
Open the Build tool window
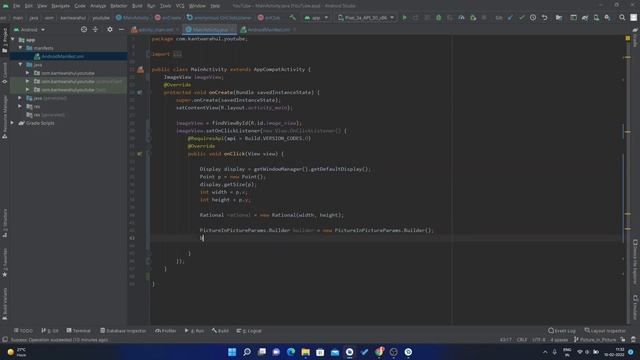coord(220,331)
